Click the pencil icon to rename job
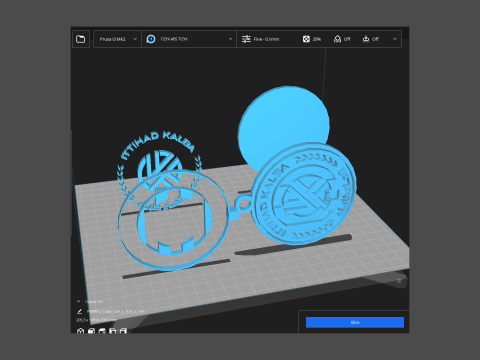480x360 pixels. [79, 311]
